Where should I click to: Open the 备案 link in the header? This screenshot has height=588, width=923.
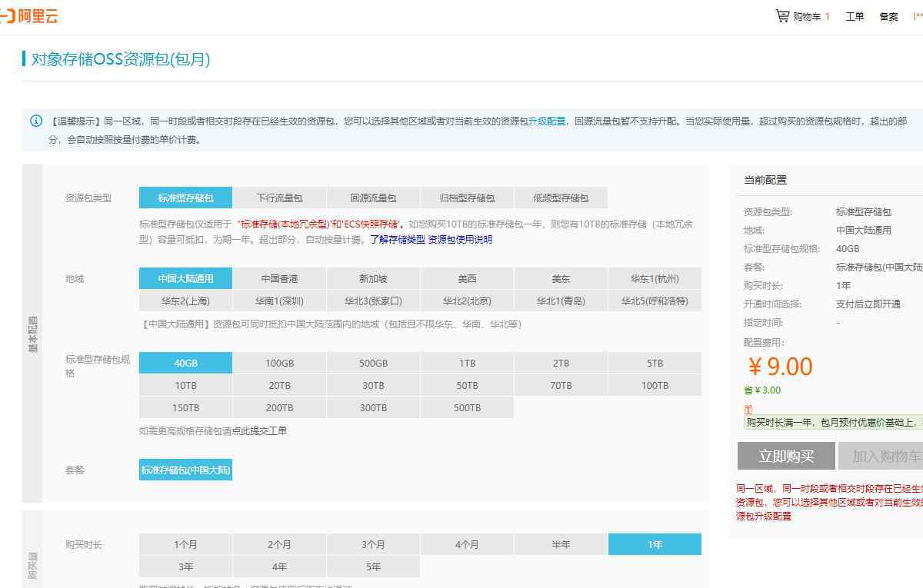click(x=888, y=16)
